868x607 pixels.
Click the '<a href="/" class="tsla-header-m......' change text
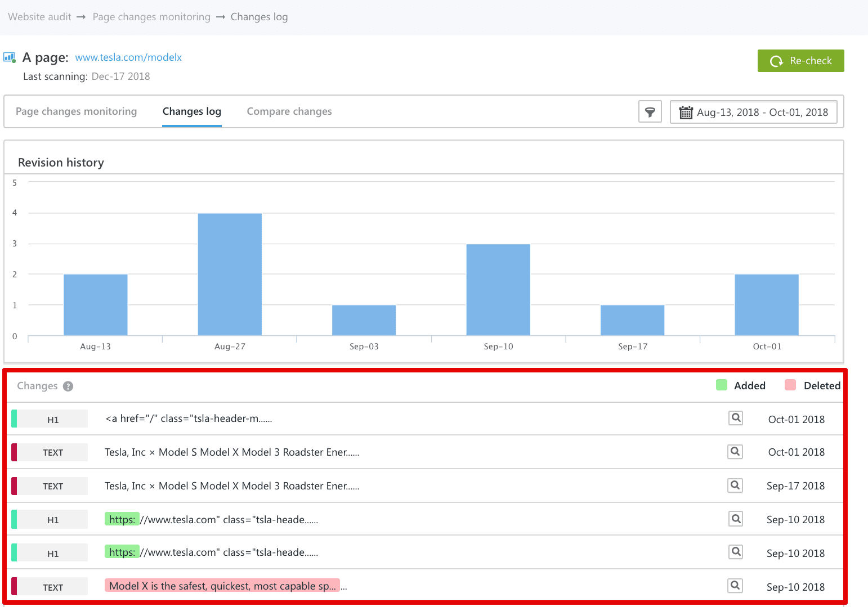pos(189,419)
